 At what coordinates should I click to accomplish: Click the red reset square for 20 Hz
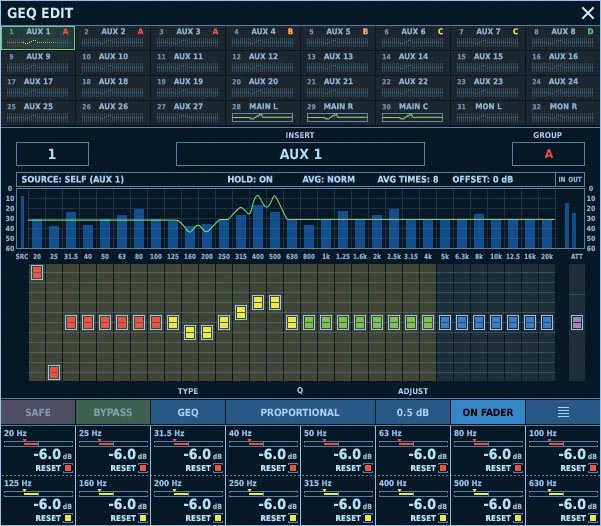(x=67, y=467)
